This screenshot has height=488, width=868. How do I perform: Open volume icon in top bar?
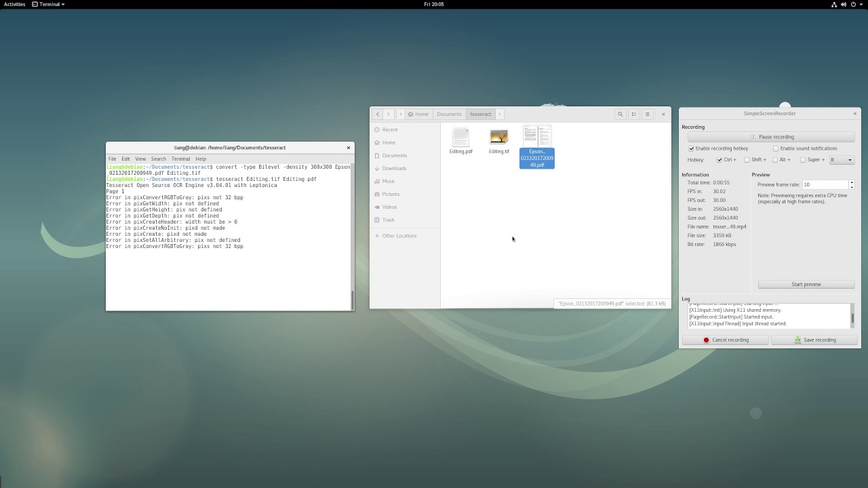point(844,4)
